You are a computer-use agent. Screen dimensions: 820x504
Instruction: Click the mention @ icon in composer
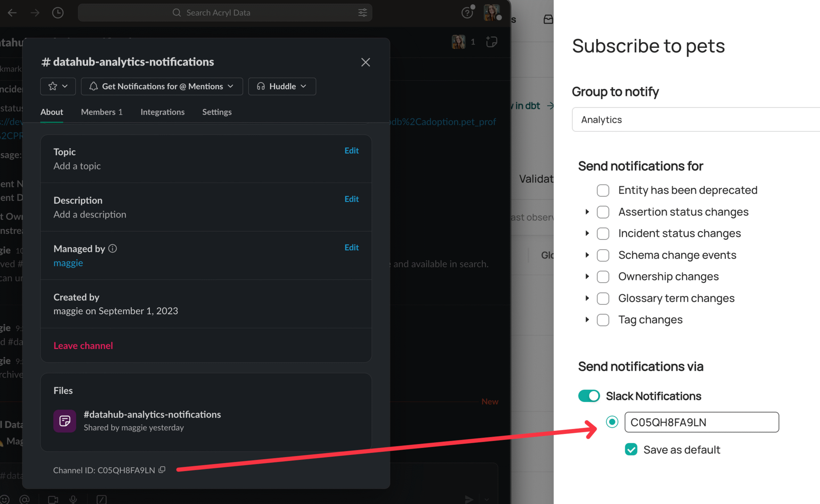25,499
